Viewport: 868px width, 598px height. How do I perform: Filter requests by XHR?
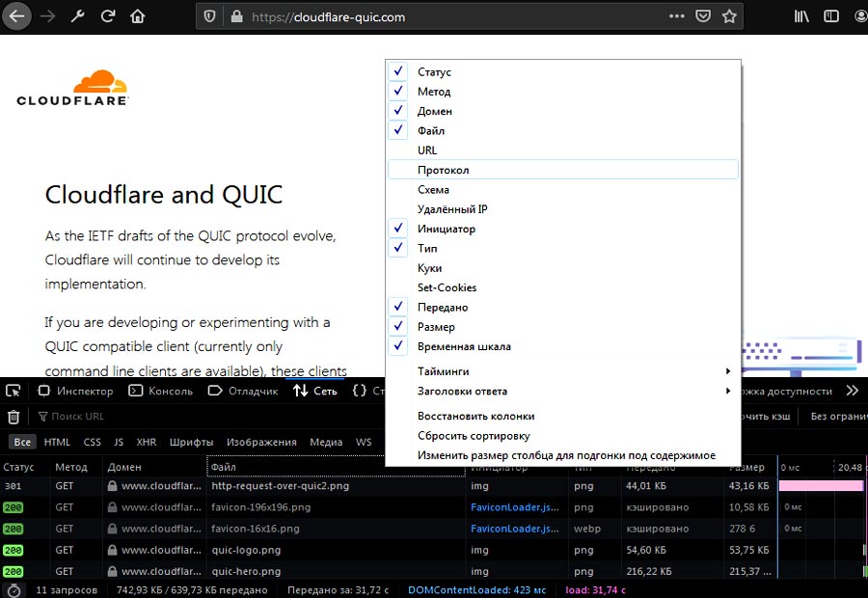pyautogui.click(x=147, y=442)
